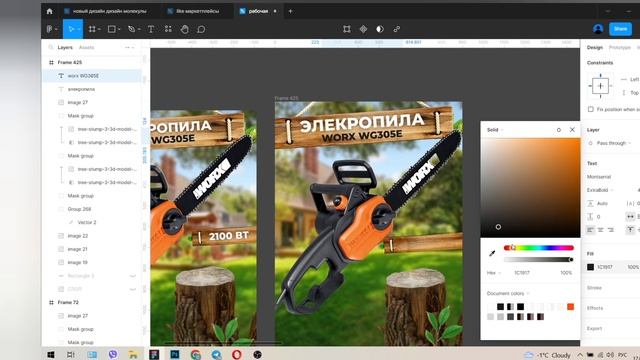
Task: Select the Rectangle shape tool
Action: click(111, 29)
